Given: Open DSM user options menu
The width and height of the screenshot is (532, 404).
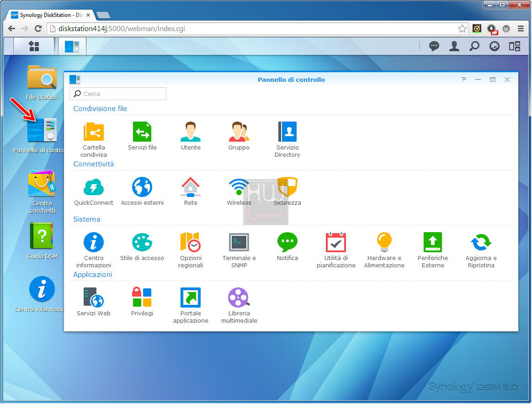Looking at the screenshot, I should click(x=454, y=46).
